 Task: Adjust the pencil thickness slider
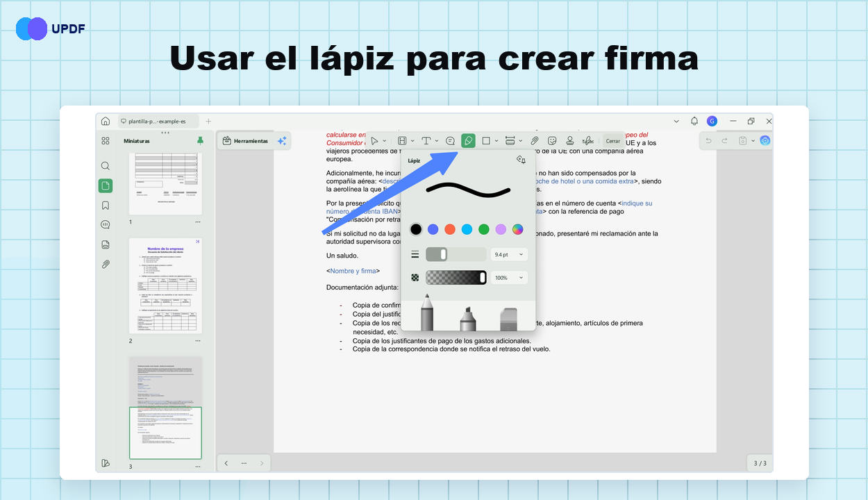point(456,255)
